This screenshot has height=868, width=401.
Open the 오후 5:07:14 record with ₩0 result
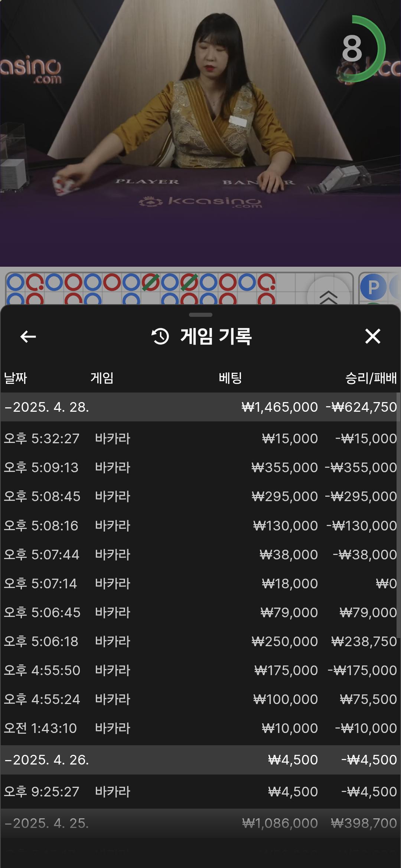pos(200,583)
